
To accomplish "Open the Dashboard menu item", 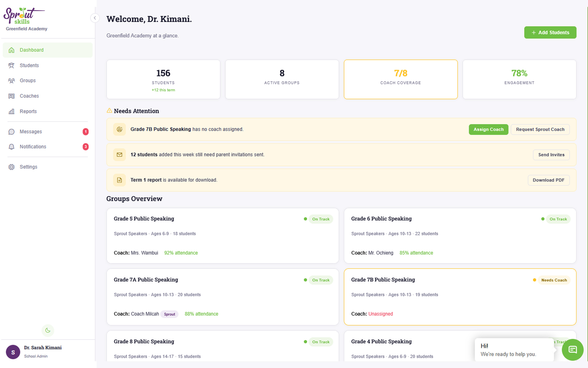I will coord(48,50).
